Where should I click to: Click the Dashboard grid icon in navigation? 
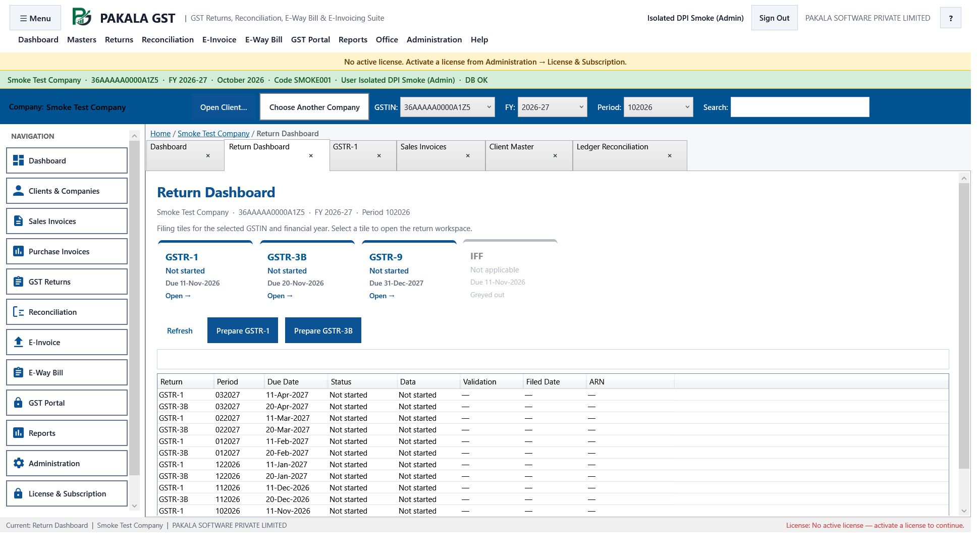click(x=19, y=160)
